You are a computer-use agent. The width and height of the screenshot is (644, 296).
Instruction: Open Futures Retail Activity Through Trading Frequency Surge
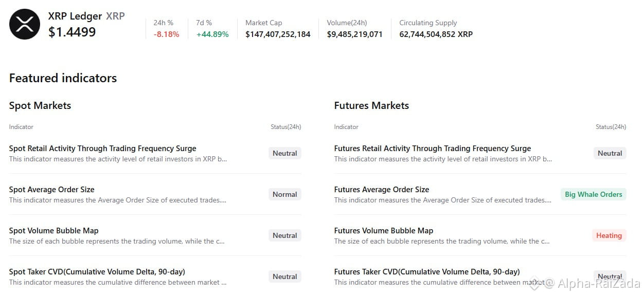coord(433,149)
